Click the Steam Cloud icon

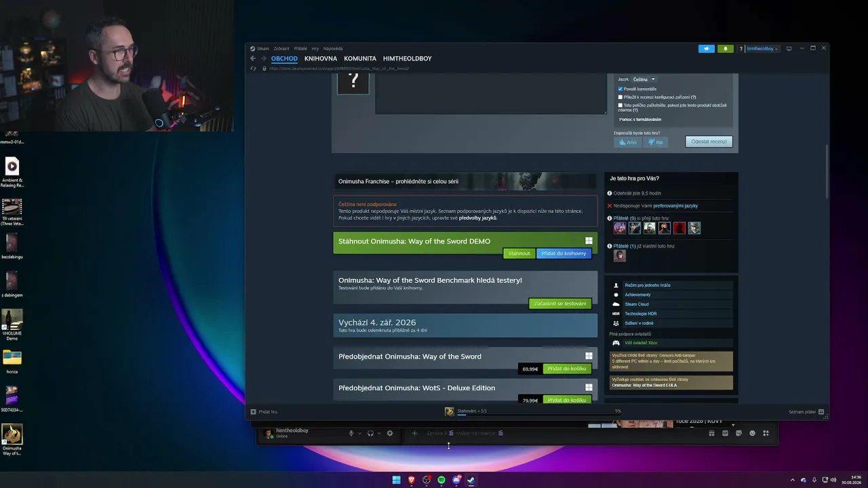pos(616,304)
